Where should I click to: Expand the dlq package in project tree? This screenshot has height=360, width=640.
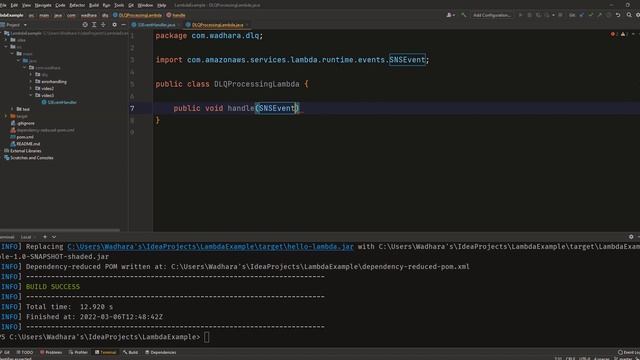coord(31,75)
